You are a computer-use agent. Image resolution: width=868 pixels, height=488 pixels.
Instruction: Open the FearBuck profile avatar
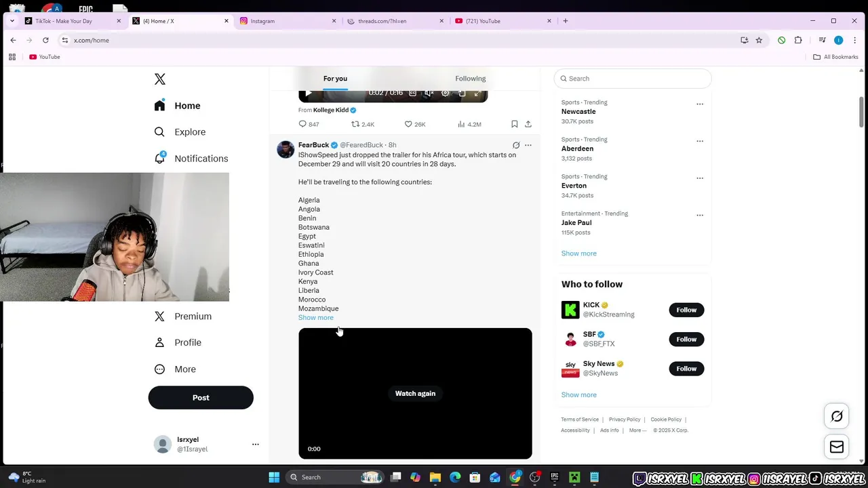[285, 149]
